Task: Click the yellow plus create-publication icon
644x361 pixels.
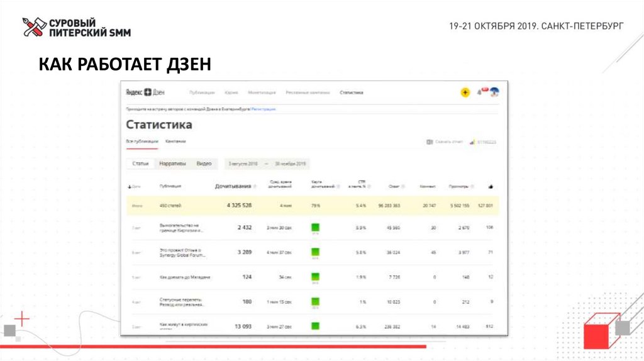Action: [x=465, y=92]
